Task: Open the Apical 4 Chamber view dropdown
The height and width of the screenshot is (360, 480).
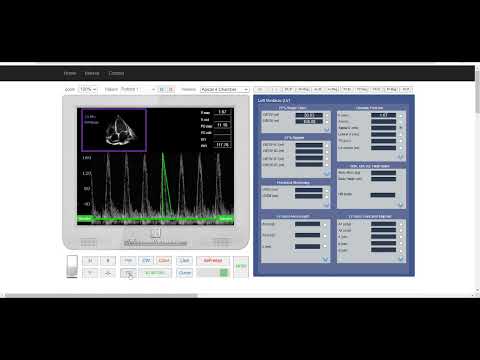Action: pos(225,90)
